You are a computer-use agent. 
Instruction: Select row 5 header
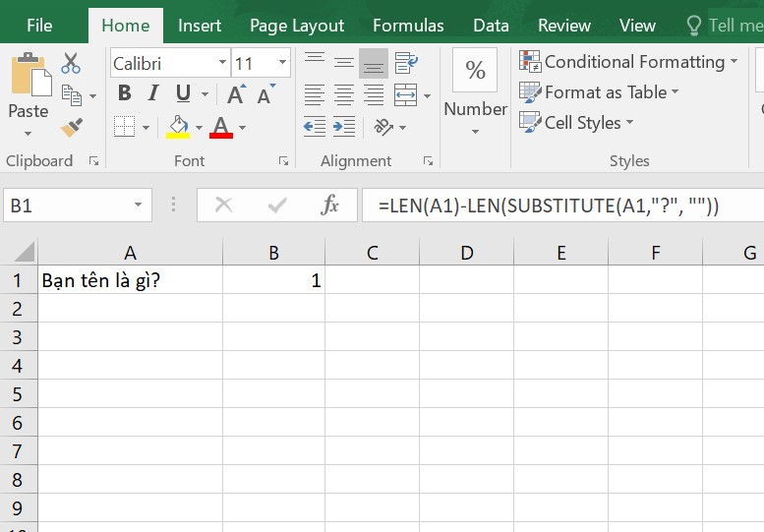[x=18, y=393]
